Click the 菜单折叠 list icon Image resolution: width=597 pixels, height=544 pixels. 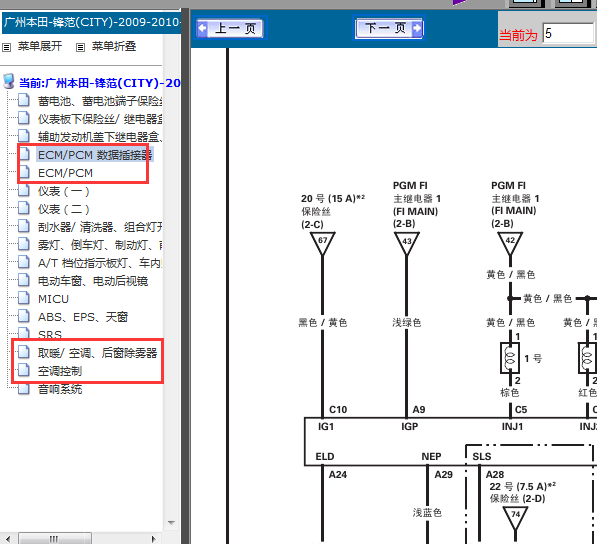coord(80,47)
